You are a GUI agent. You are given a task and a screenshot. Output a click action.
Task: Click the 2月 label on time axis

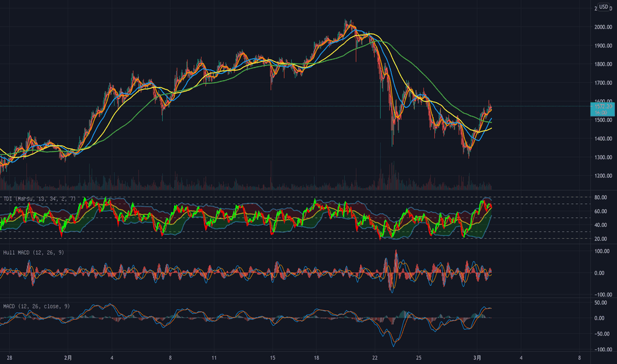68,358
